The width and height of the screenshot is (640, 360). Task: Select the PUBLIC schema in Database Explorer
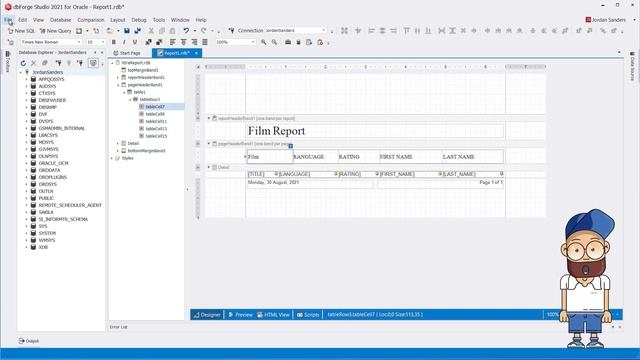46,198
